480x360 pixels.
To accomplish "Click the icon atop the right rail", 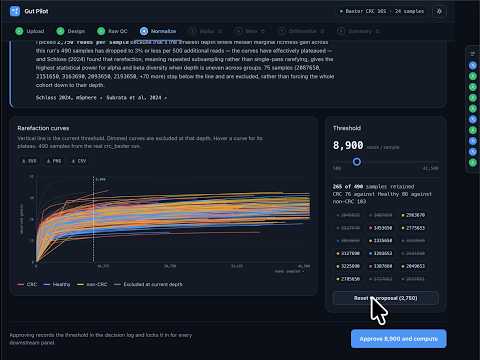I will (473, 54).
